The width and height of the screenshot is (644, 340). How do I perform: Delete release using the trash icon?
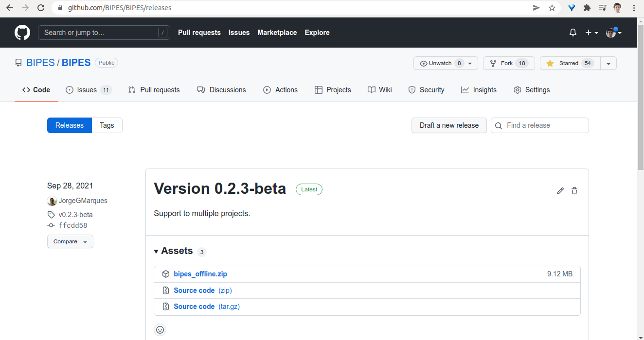574,191
